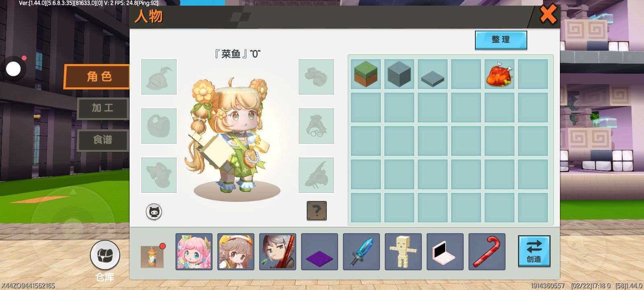Click the 整理 sort button

[x=501, y=40]
